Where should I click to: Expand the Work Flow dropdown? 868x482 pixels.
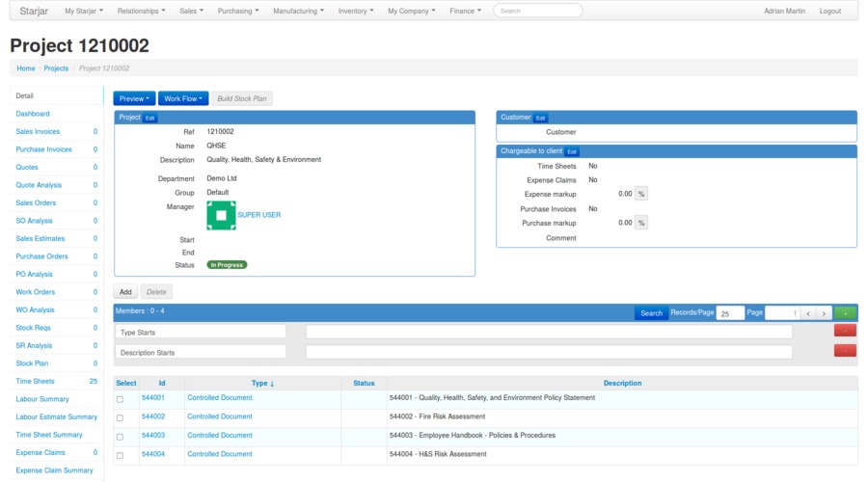[183, 98]
